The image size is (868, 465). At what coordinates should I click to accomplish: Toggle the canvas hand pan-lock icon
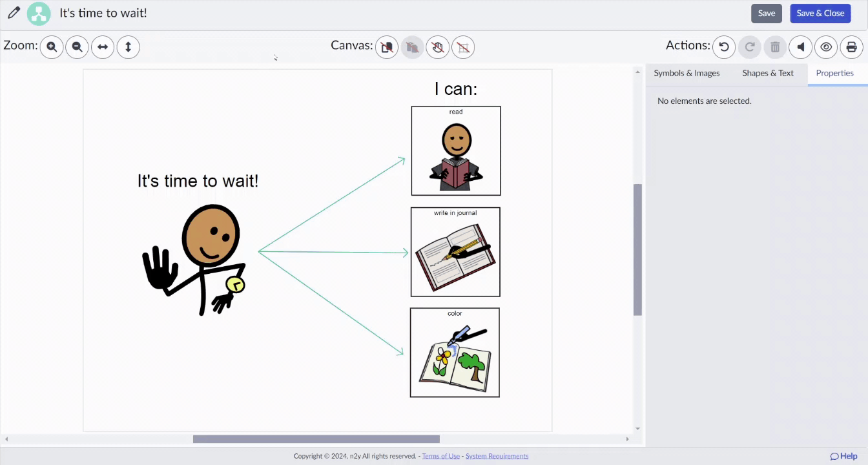click(437, 46)
